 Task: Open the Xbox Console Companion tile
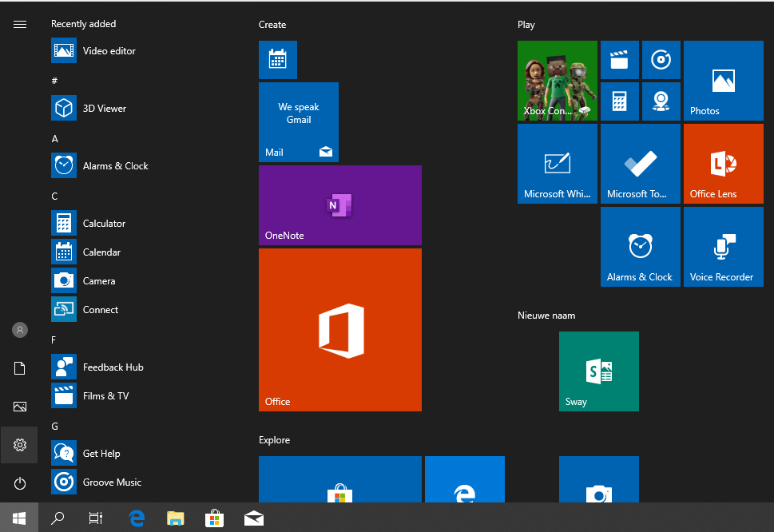point(558,81)
